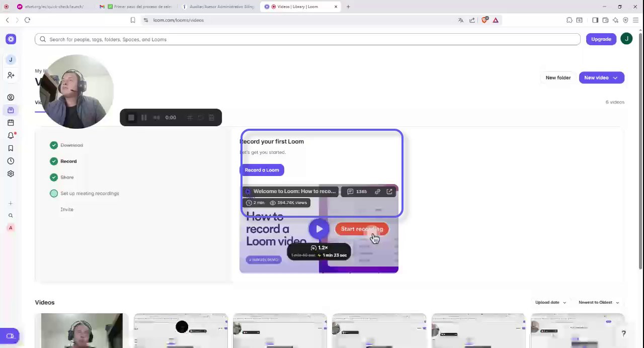
Task: Open the Library icon in the sidebar
Action: [x=11, y=110]
